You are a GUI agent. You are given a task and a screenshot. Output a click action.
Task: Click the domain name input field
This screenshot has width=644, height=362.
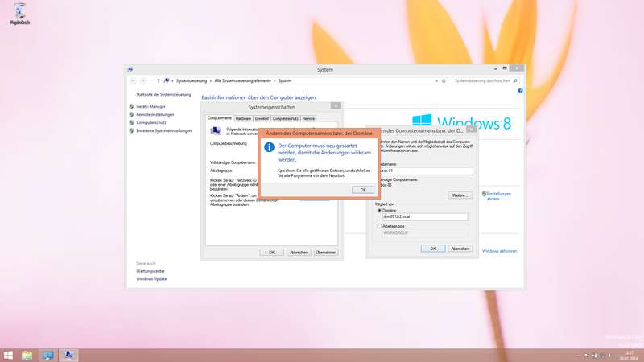pyautogui.click(x=425, y=216)
